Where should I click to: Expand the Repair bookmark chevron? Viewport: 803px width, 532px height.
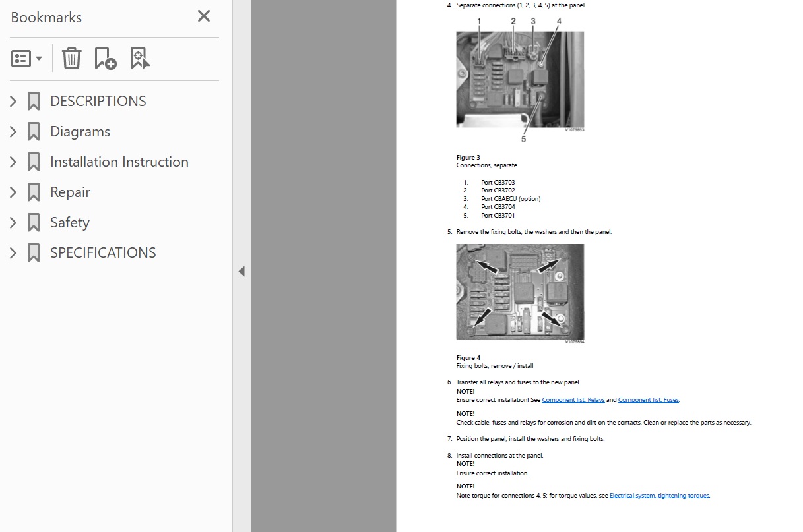click(13, 192)
